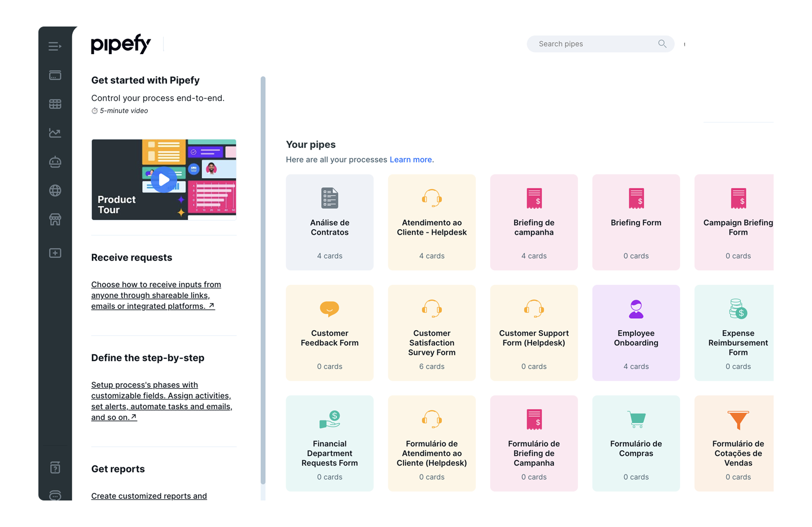This screenshot has height=527, width=812.
Task: Open Customer Support Form (Helpdesk) title
Action: click(x=534, y=338)
